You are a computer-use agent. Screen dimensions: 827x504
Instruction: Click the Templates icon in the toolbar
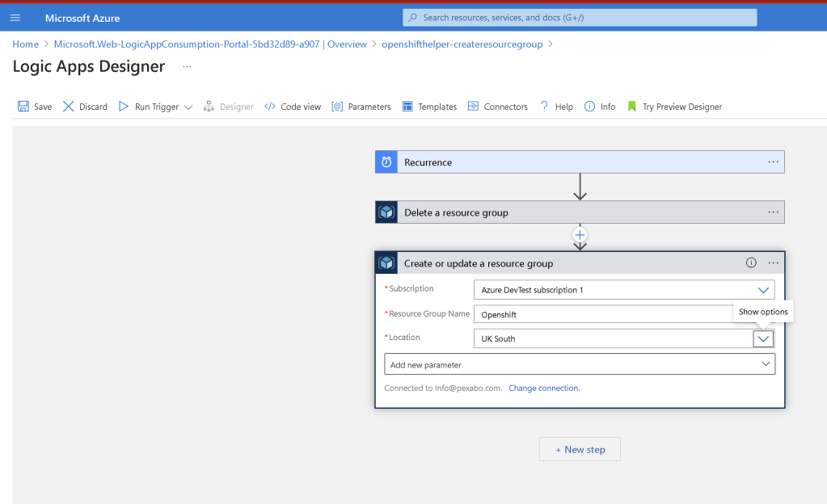tap(407, 107)
